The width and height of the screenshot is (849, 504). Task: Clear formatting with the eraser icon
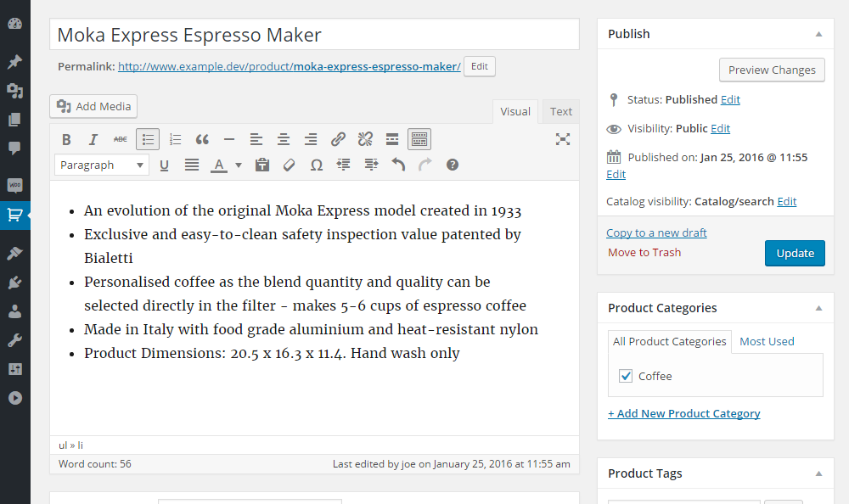[x=289, y=165]
